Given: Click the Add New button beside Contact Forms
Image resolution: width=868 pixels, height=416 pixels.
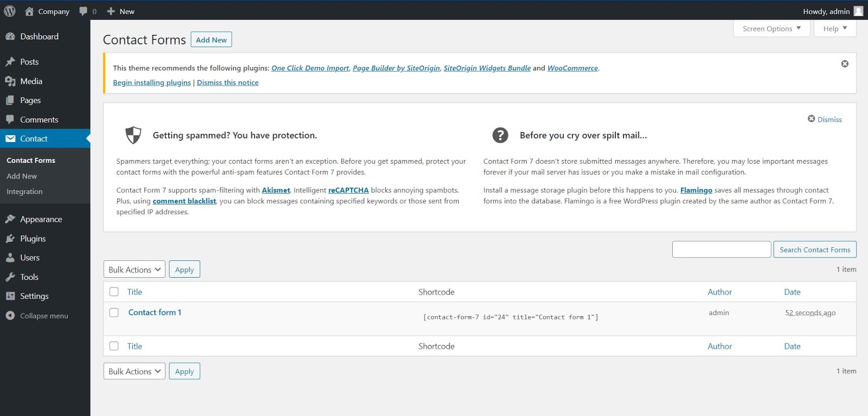Looking at the screenshot, I should click(x=211, y=40).
